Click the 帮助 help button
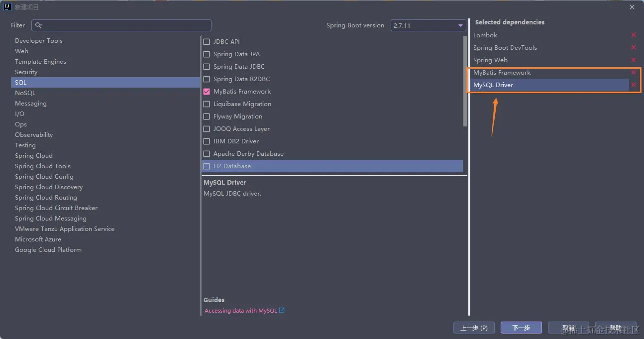The image size is (644, 339). point(616,328)
